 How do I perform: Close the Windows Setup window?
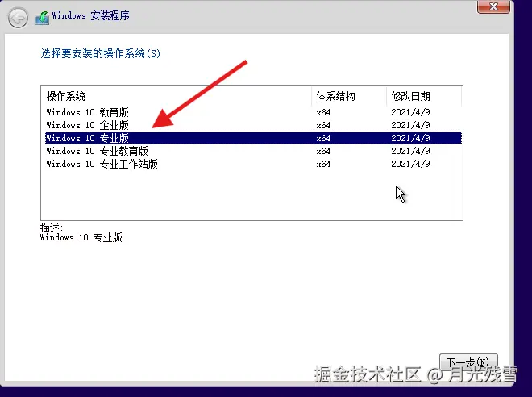click(x=493, y=6)
